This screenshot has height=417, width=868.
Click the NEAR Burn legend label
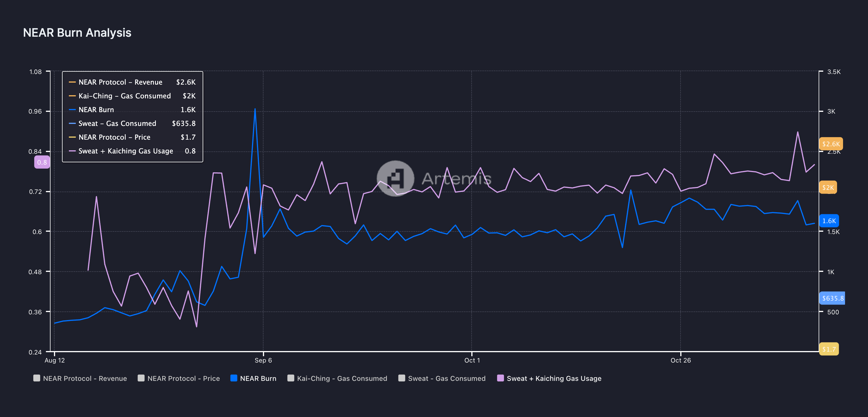pos(258,378)
